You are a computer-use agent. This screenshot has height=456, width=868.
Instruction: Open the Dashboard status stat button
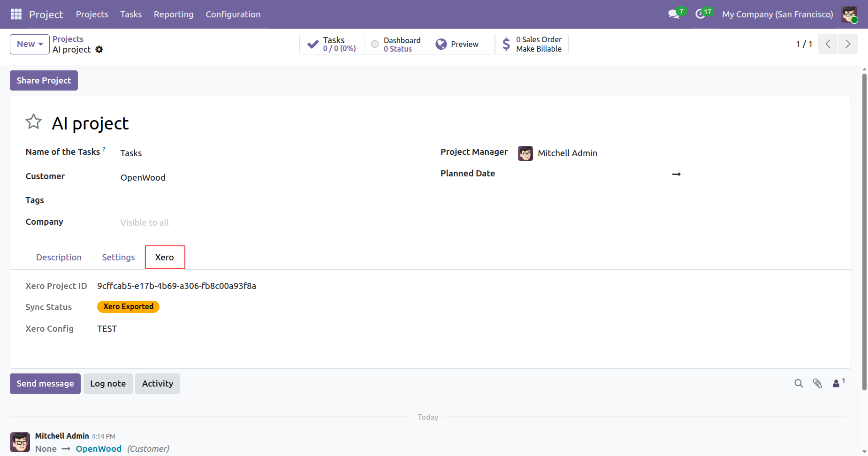point(397,44)
